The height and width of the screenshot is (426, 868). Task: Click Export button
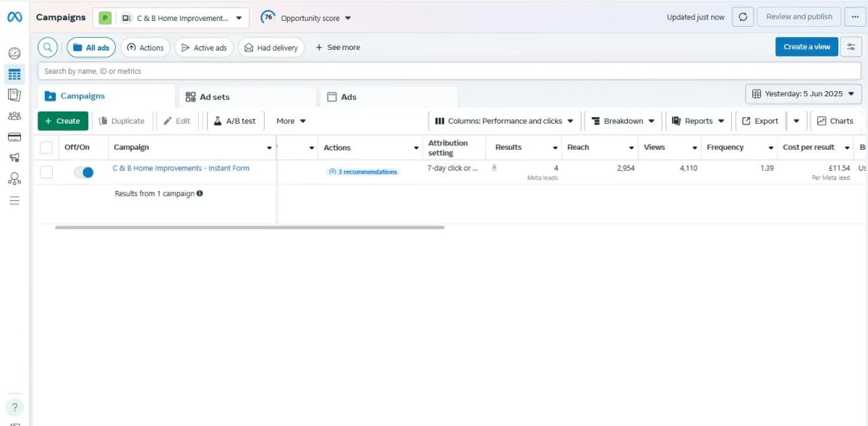pyautogui.click(x=760, y=121)
